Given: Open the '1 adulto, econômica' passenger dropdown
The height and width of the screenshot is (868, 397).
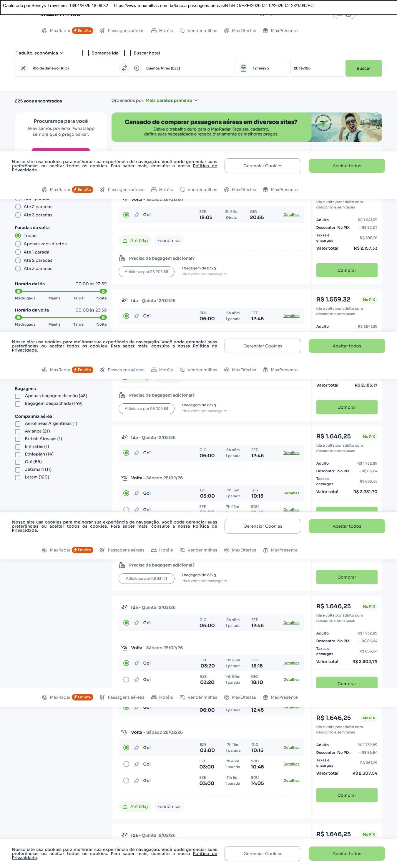Looking at the screenshot, I should point(40,53).
